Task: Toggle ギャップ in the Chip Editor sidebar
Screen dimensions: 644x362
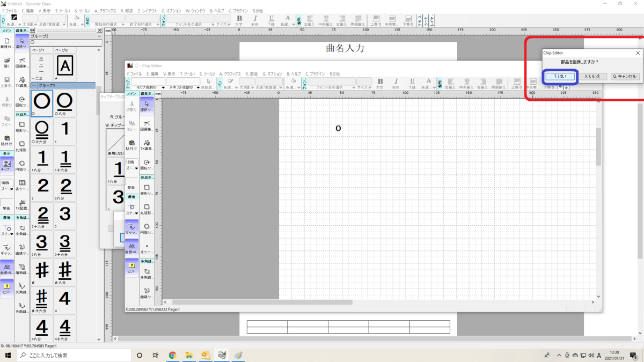Action: tap(131, 228)
